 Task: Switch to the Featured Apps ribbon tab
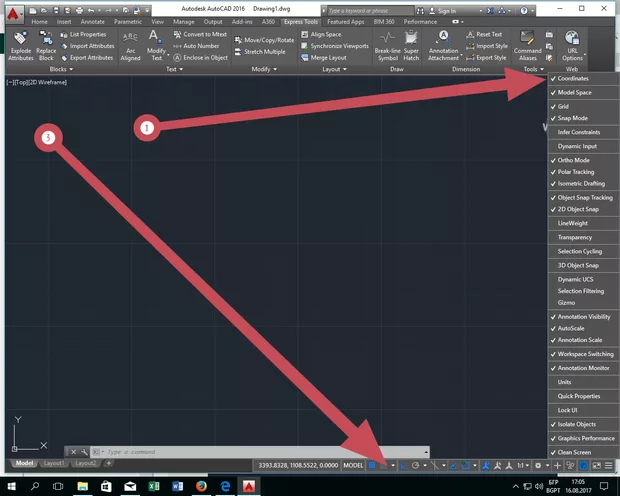pos(346,22)
